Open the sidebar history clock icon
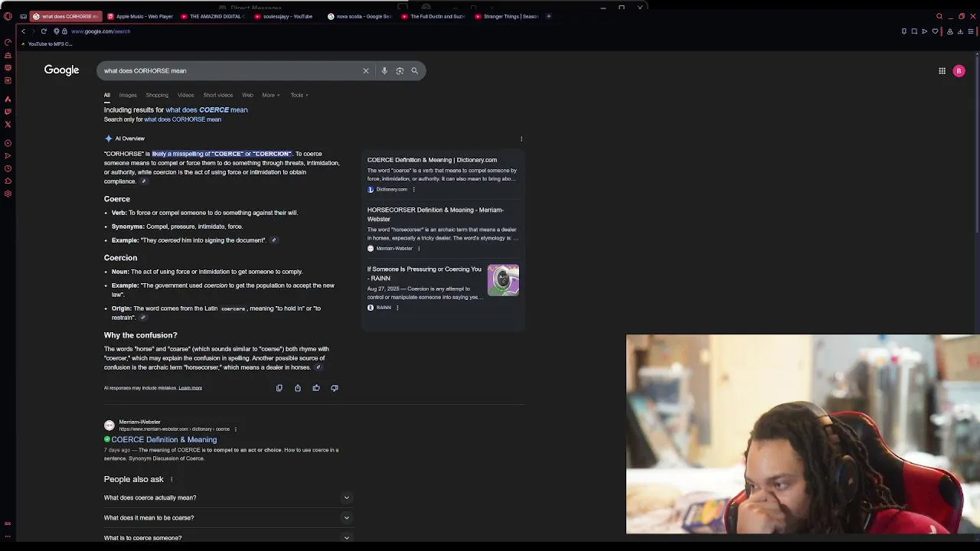 8,168
